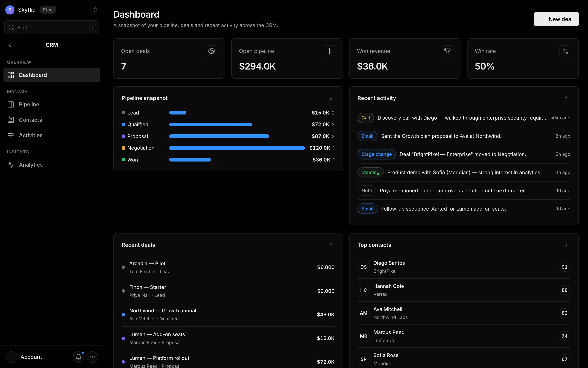Viewport: 588px width, 368px height.
Task: Expand the Pipeline snapshot panel arrow
Action: [x=331, y=98]
